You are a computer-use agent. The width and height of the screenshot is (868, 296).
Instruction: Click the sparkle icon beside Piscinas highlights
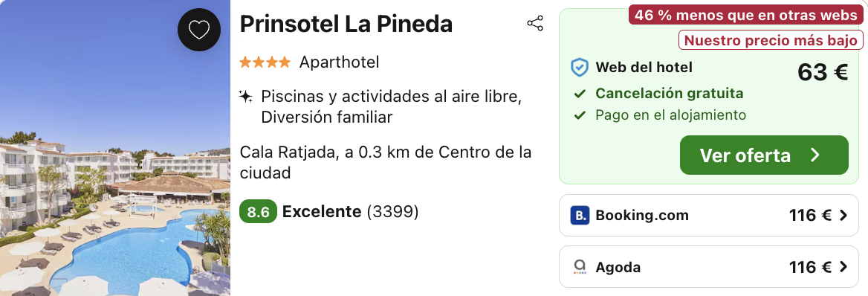tap(245, 97)
